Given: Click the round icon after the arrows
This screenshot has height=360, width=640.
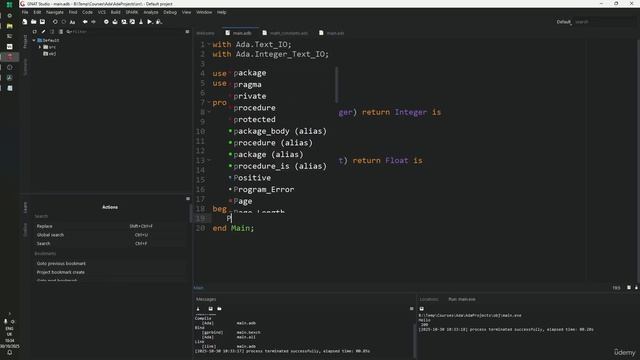Looking at the screenshot, I should [106, 22].
